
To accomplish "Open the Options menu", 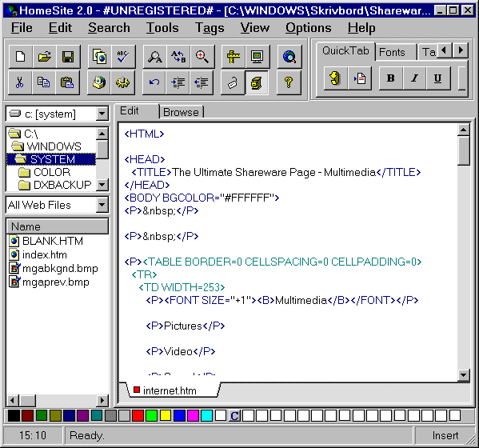I will (x=308, y=28).
